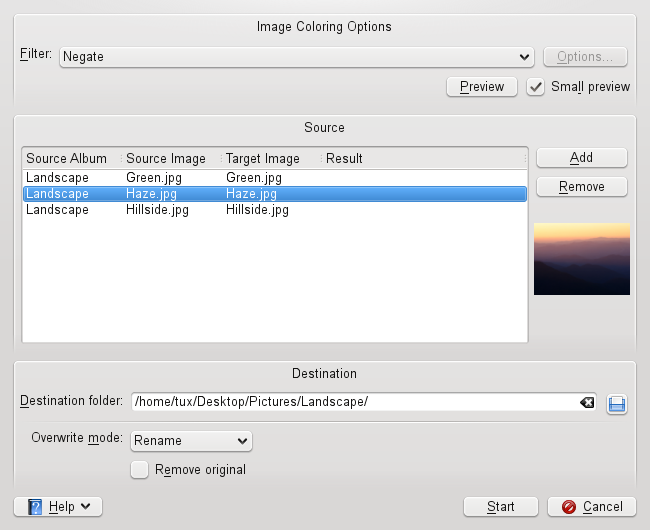Sort by Target Image column header

(263, 158)
